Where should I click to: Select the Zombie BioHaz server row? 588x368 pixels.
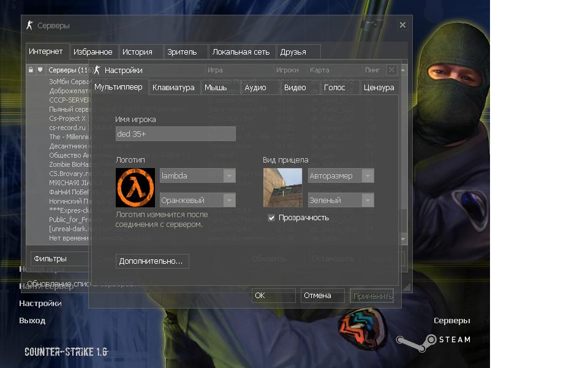click(70, 164)
